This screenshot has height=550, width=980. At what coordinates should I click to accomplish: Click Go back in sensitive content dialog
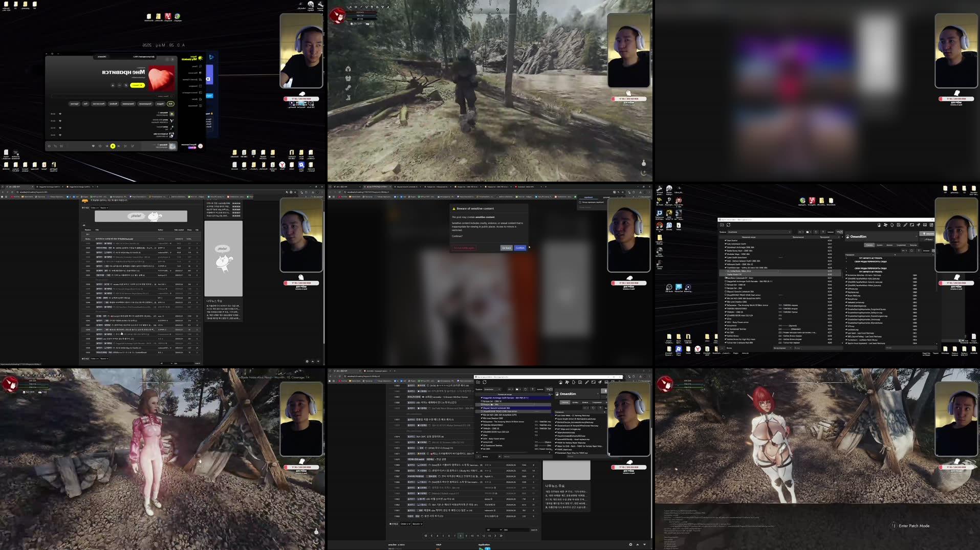click(506, 248)
